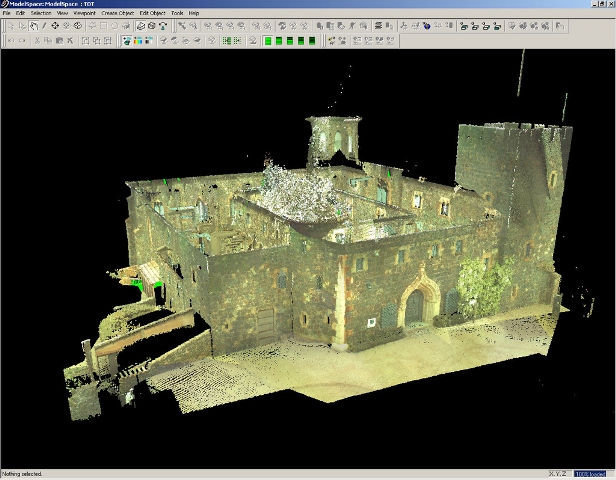The image size is (616, 480).
Task: Open the Create Object menu
Action: 117,13
